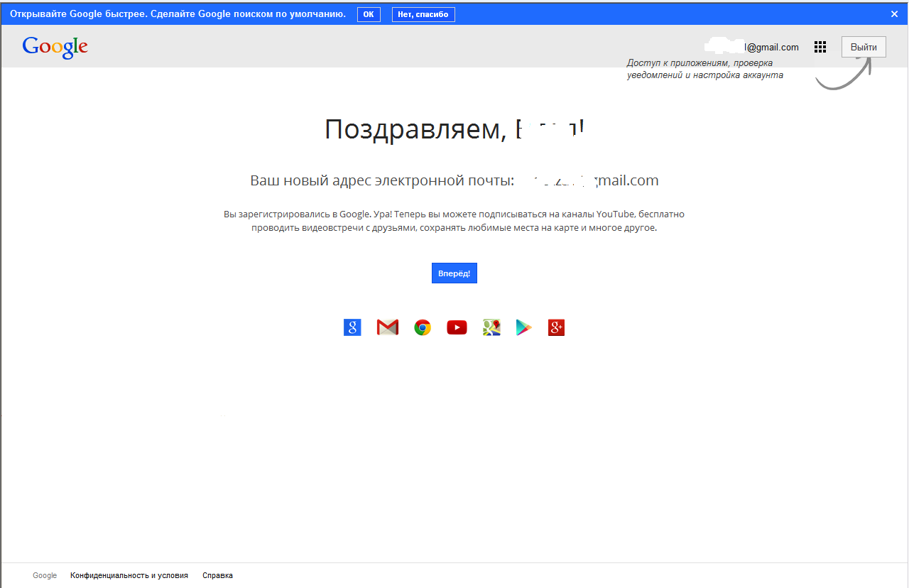Open the "Справка" help link

tap(217, 575)
